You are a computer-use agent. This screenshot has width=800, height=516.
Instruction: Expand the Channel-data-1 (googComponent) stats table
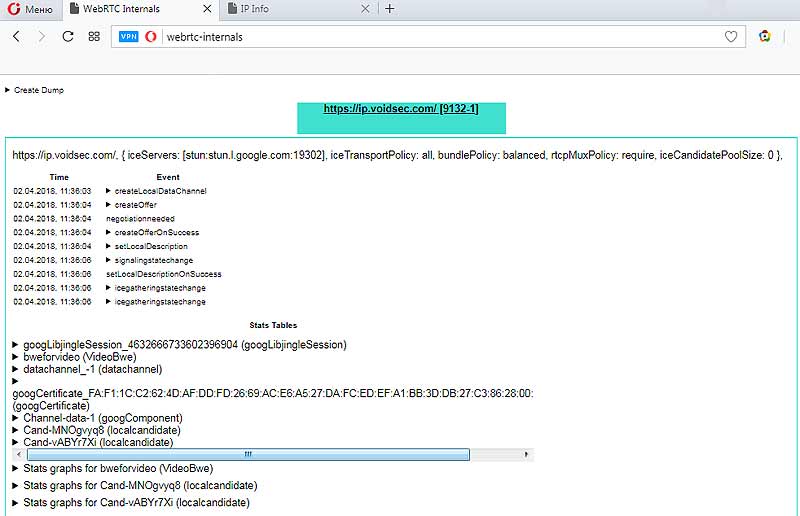coord(97,418)
